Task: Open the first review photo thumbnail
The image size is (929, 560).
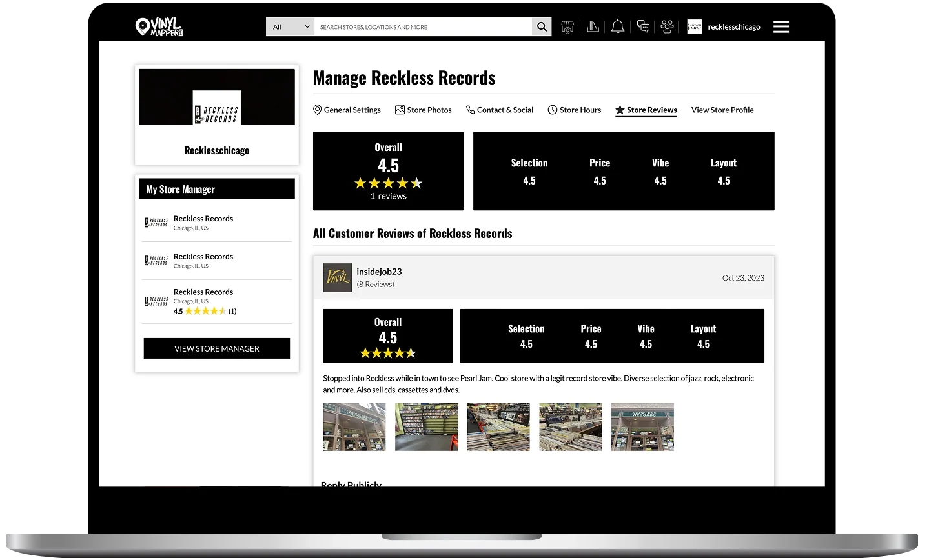Action: [x=354, y=427]
